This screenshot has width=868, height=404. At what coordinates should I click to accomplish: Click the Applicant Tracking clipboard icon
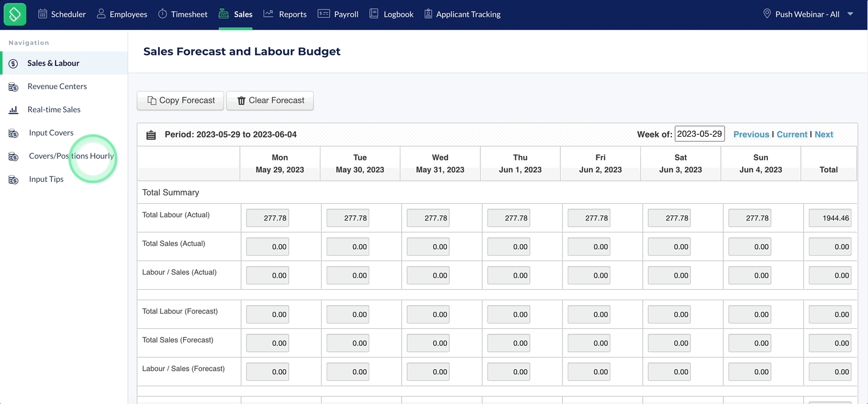(x=428, y=14)
